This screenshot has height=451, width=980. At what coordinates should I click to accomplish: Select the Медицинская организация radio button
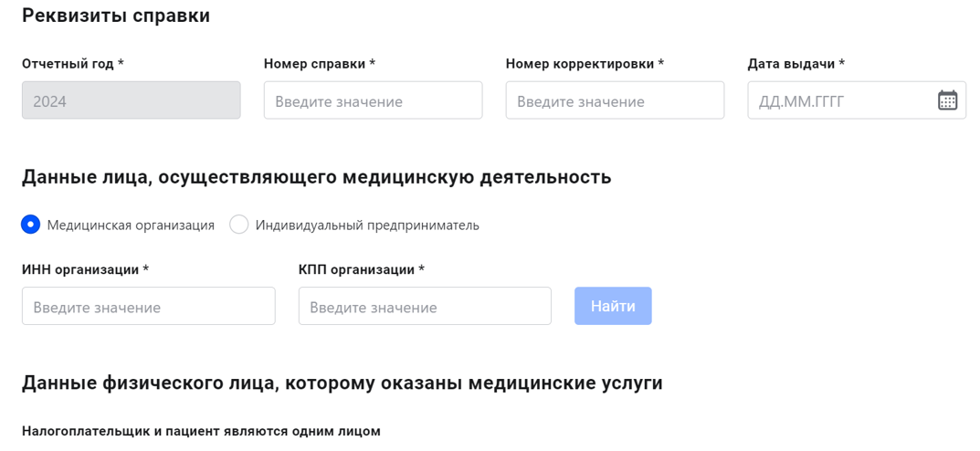click(x=31, y=225)
